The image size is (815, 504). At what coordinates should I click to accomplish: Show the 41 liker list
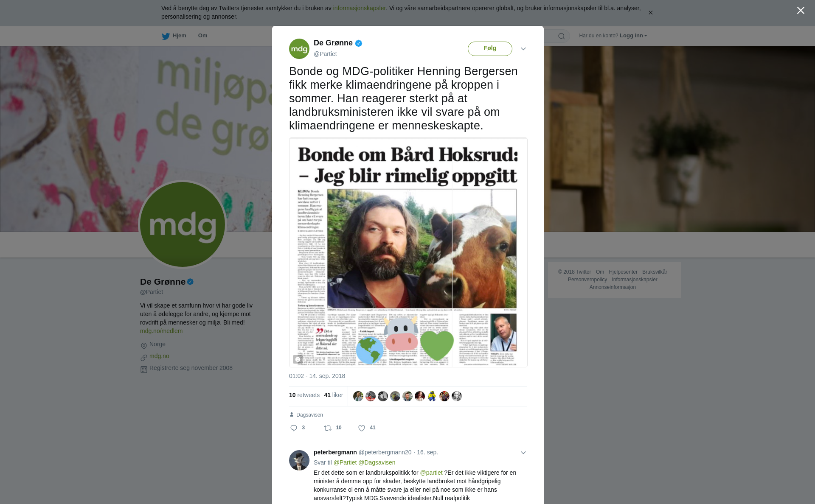click(333, 395)
